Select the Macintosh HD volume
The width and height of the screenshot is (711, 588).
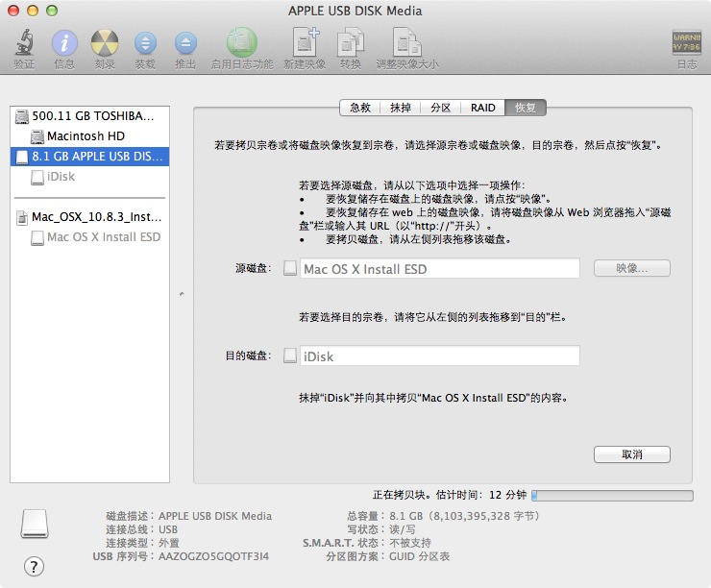[89, 136]
